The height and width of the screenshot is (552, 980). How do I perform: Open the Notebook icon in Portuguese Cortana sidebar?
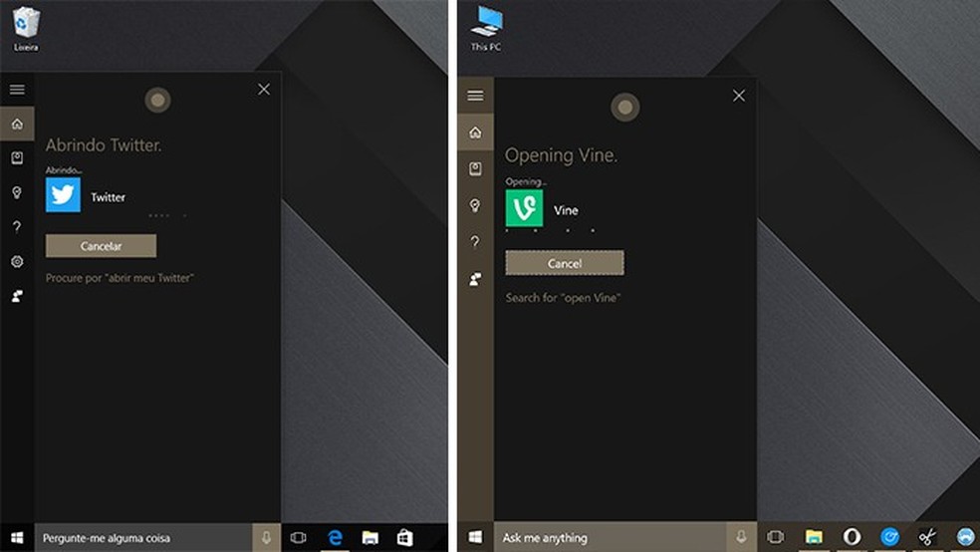point(17,157)
